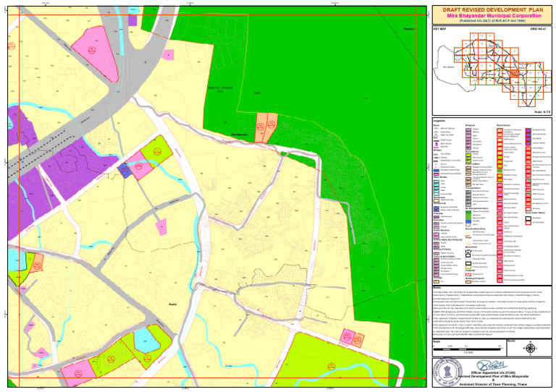Image resolution: width=556 pixels, height=392 pixels.
Task: Click the 'Ghodbunder' label on the map
Action: tap(240, 135)
